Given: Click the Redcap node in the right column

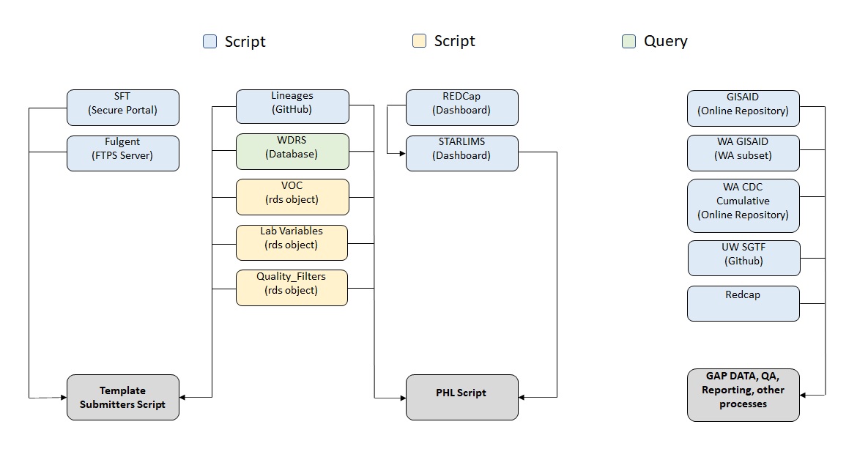Looking at the screenshot, I should coord(743,303).
